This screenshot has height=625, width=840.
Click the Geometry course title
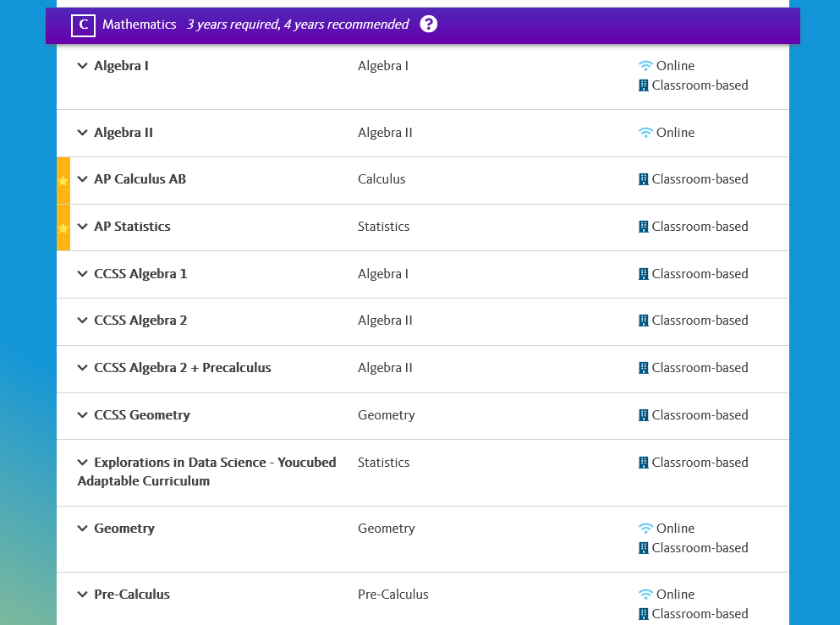(124, 529)
